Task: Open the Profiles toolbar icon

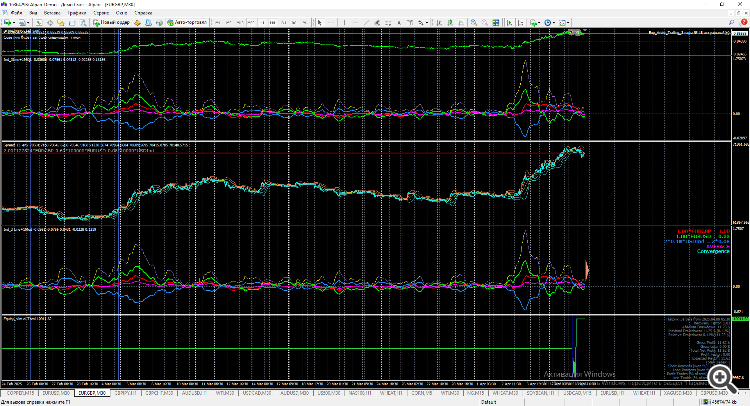Action: pos(22,22)
